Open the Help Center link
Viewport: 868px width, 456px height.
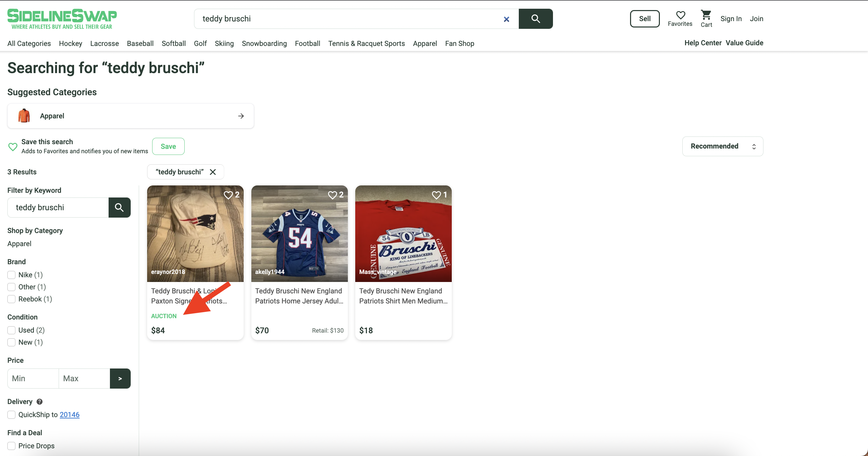click(x=702, y=43)
